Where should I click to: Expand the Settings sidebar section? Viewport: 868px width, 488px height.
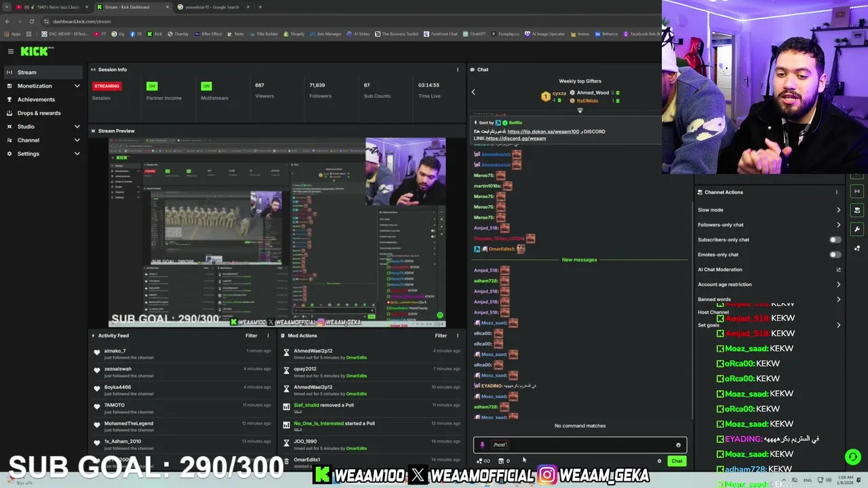pos(42,154)
